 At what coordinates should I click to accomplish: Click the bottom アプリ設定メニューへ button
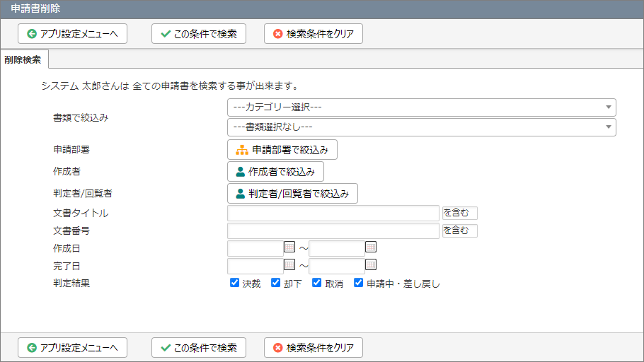pos(72,348)
